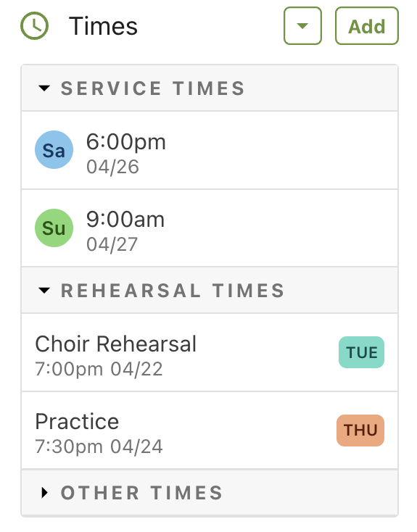This screenshot has height=532, width=417.
Task: Open the dropdown arrow next to Add
Action: [302, 26]
